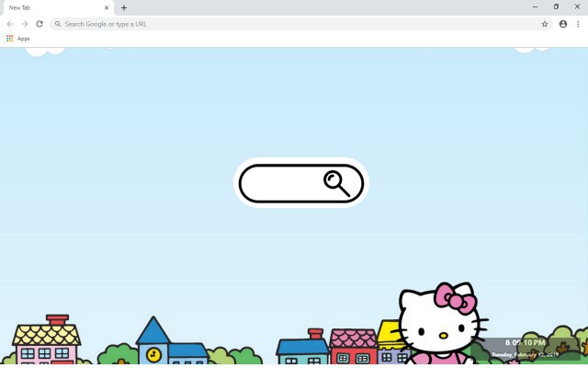The image size is (588, 368).
Task: Open a new tab with the plus button
Action: (x=124, y=7)
